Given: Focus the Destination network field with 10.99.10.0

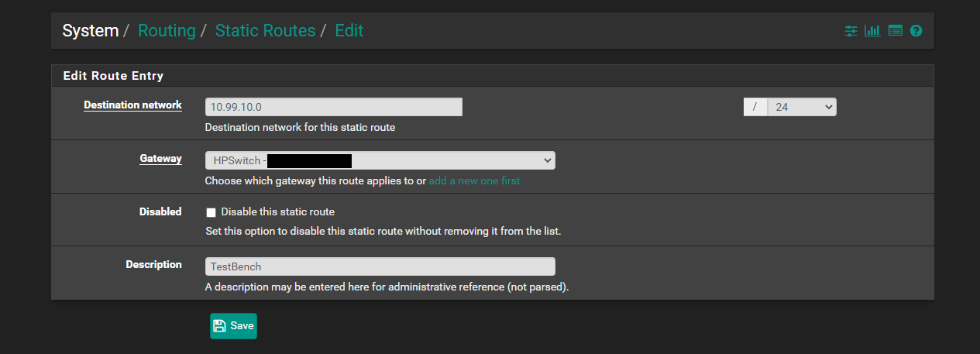Looking at the screenshot, I should coord(333,107).
